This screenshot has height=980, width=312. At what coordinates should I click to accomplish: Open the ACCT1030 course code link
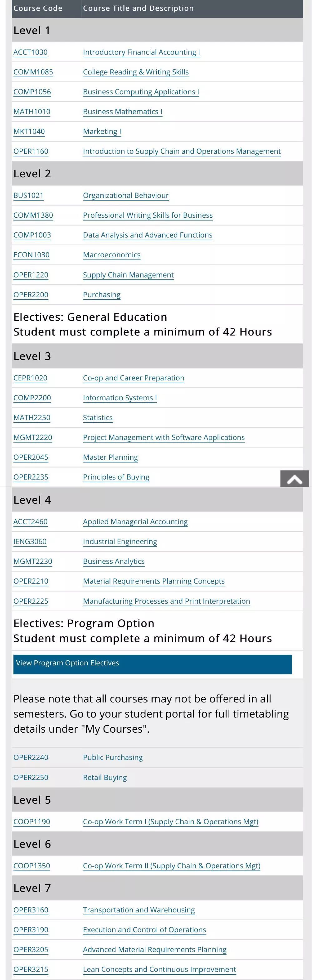coord(31,52)
